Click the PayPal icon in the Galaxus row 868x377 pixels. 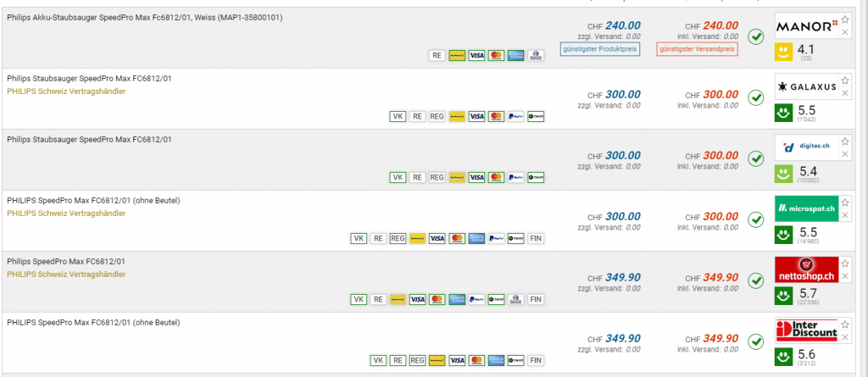515,116
